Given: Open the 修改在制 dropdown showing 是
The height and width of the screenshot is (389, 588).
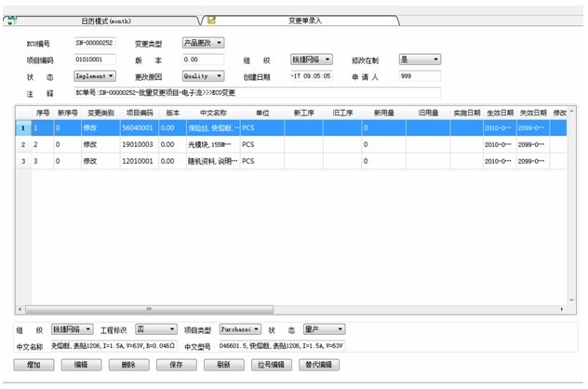Looking at the screenshot, I should click(420, 59).
